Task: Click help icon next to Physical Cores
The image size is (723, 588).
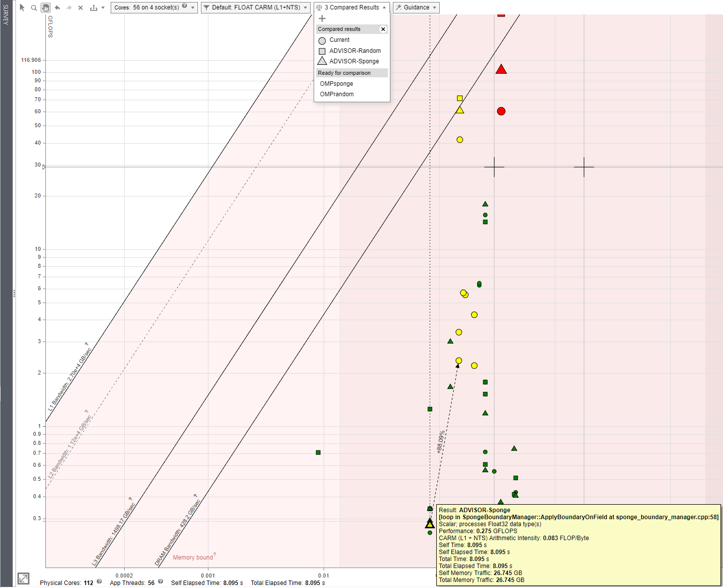Action: (x=99, y=582)
